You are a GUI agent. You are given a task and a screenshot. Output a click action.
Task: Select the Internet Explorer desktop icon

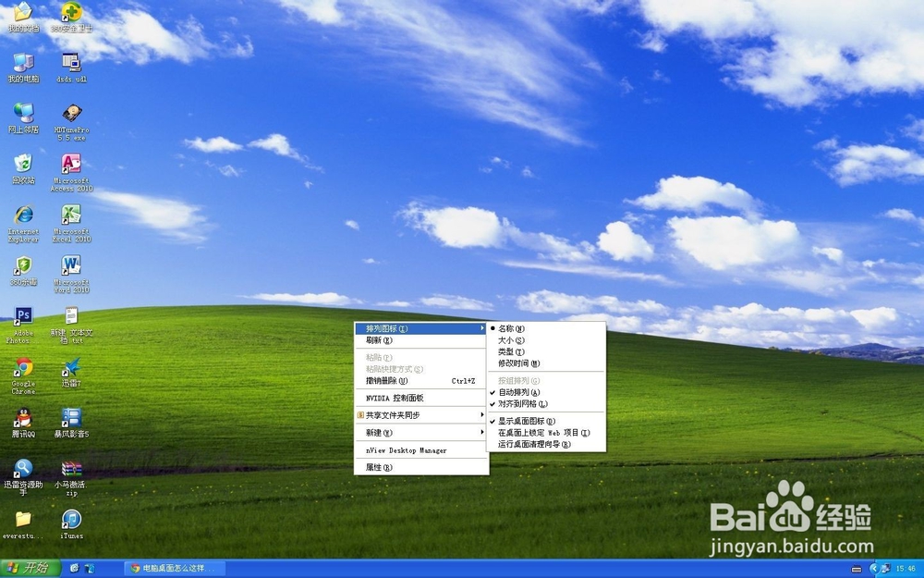coord(24,224)
